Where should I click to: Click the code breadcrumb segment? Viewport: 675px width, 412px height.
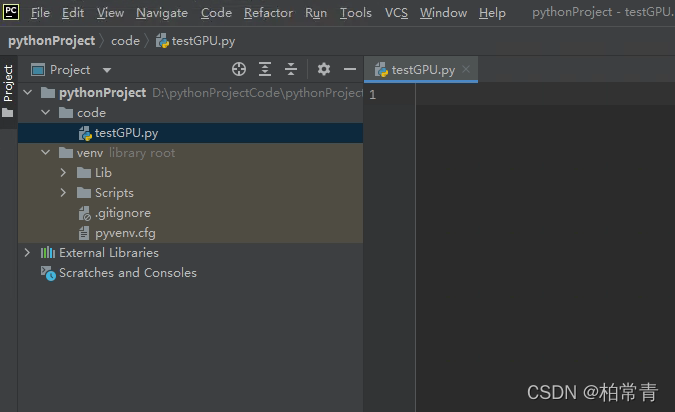point(125,41)
